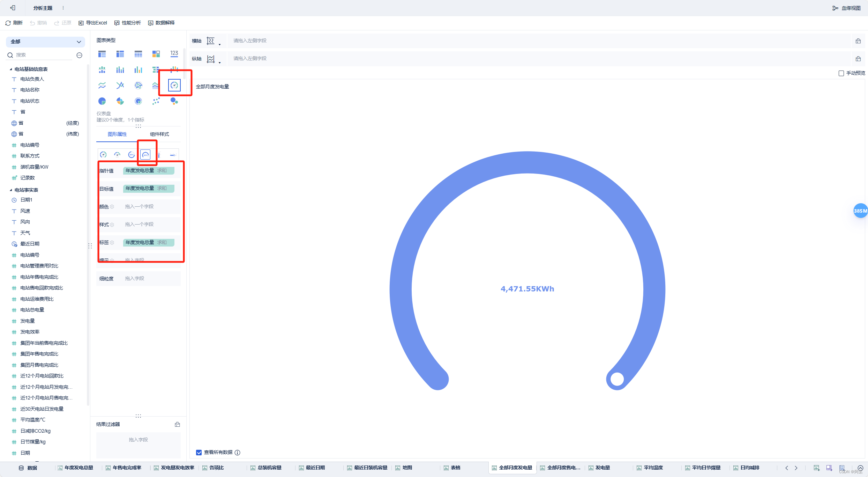Open the 年度发电总量 bottom tab
Viewport: 868px width, 477px height.
[76, 468]
